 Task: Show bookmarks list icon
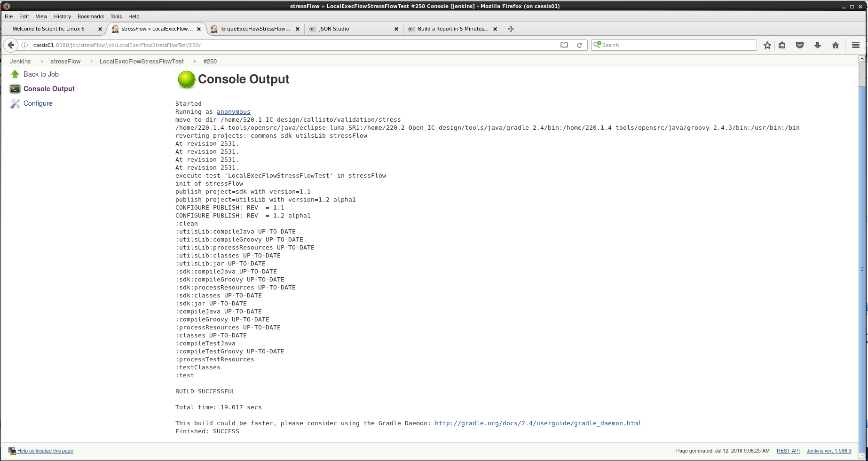click(782, 45)
